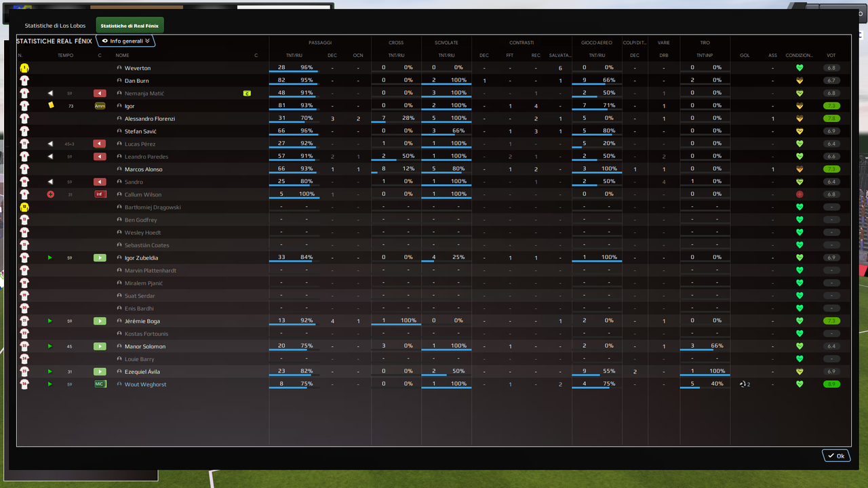Click the captain armband icon beside Nemanja Matić

pyautogui.click(x=248, y=93)
